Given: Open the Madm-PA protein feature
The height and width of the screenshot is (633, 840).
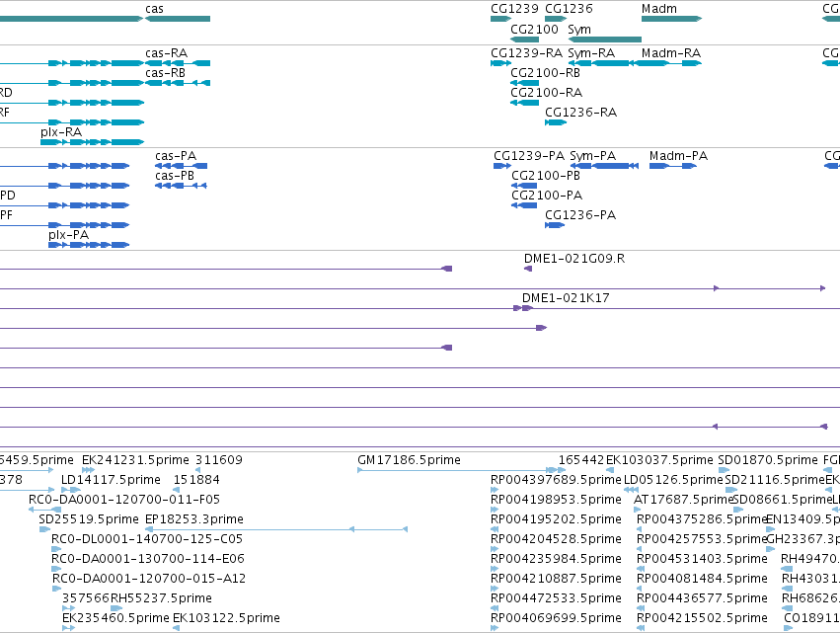Looking at the screenshot, I should [x=673, y=166].
